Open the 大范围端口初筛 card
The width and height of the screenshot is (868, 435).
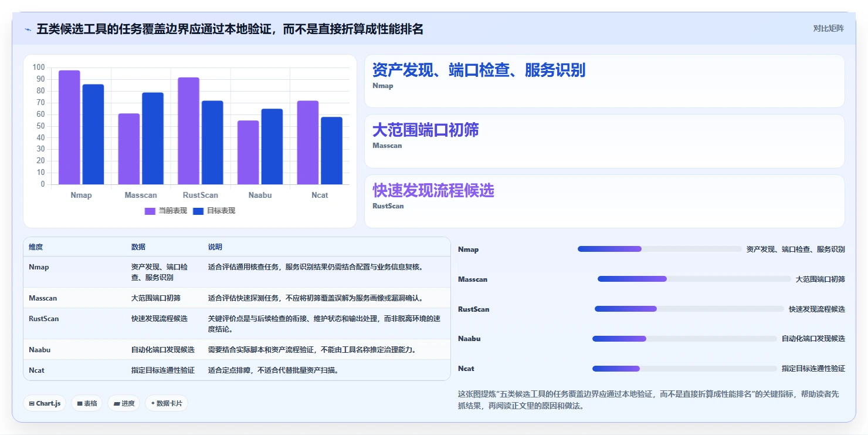(605, 141)
